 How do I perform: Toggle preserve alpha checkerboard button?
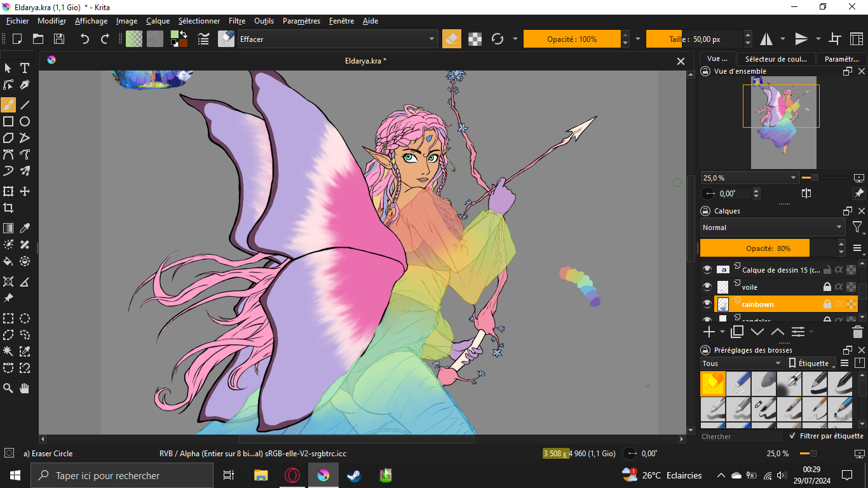[475, 39]
